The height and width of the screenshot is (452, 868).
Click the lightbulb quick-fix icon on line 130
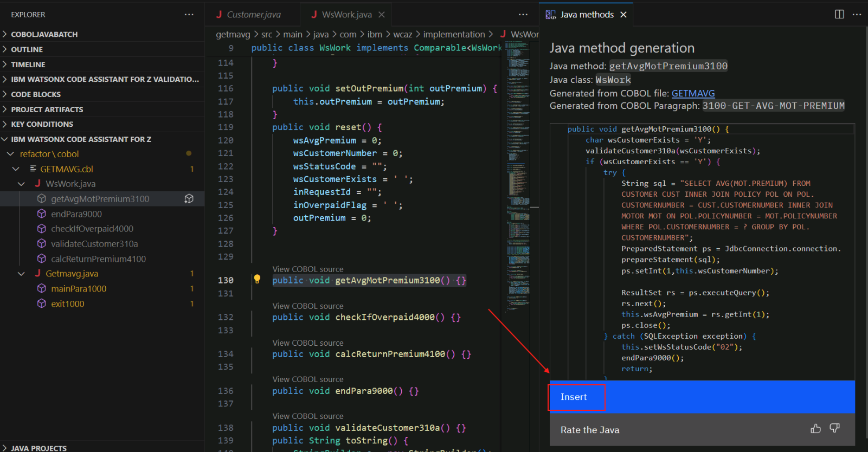pos(257,280)
